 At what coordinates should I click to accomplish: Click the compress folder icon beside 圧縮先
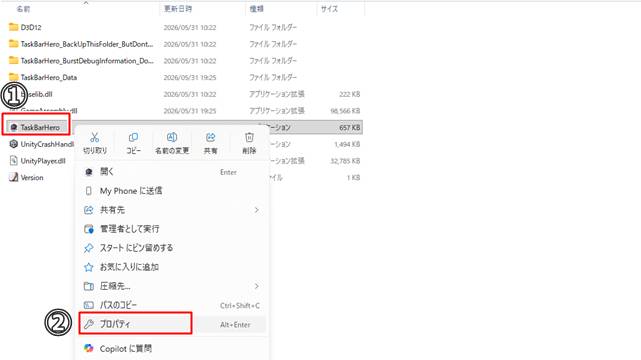tap(89, 286)
